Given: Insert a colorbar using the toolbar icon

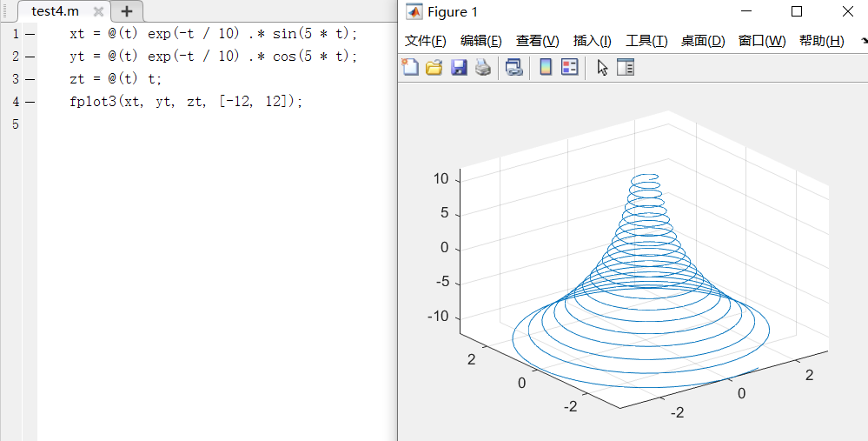Looking at the screenshot, I should pos(546,67).
